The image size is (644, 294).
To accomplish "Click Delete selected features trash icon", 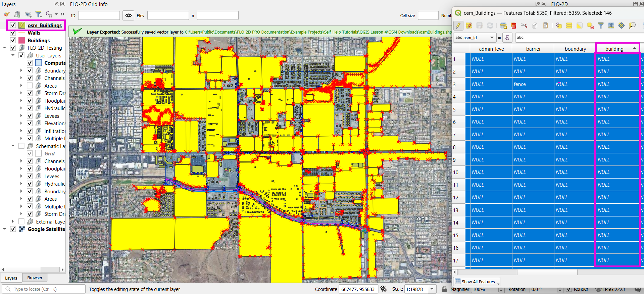I will point(513,26).
